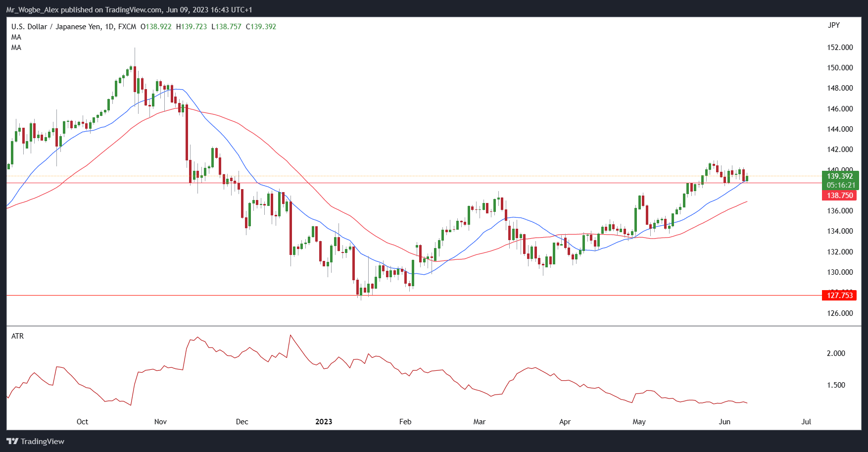Viewport: 868px width, 452px height.
Task: Click the publisher header line Mr_Wogbe_Alex
Action: [129, 9]
